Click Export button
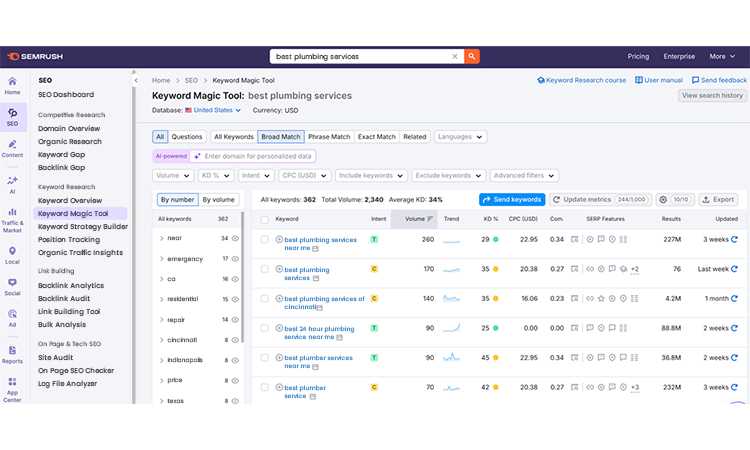Image resolution: width=750 pixels, height=450 pixels. point(718,199)
